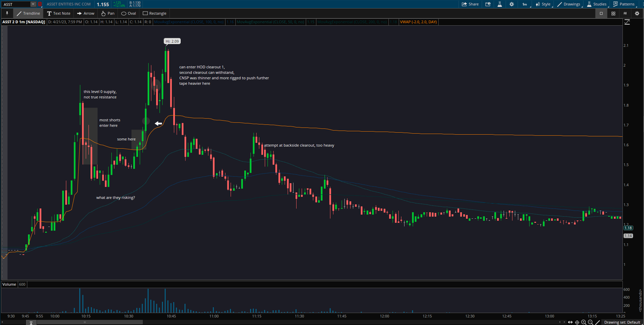Toggle the pin drawing tool icon
Viewport: 644px width, 325px height.
tap(6, 13)
